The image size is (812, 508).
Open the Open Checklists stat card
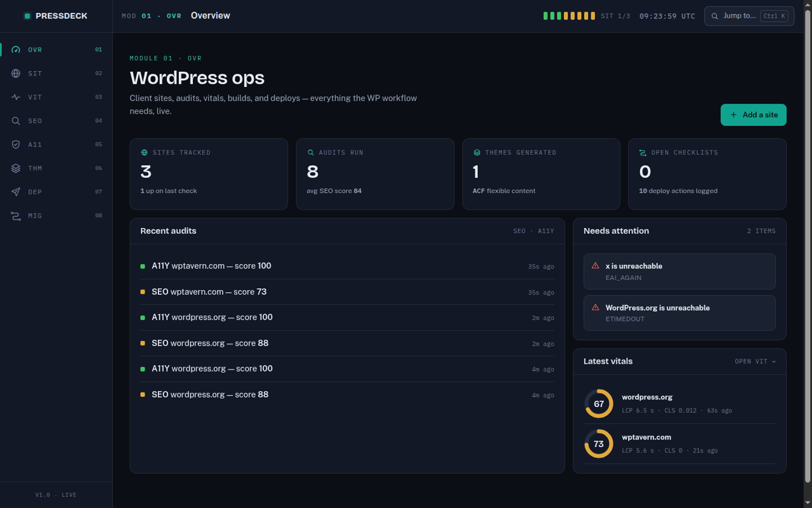coord(707,174)
